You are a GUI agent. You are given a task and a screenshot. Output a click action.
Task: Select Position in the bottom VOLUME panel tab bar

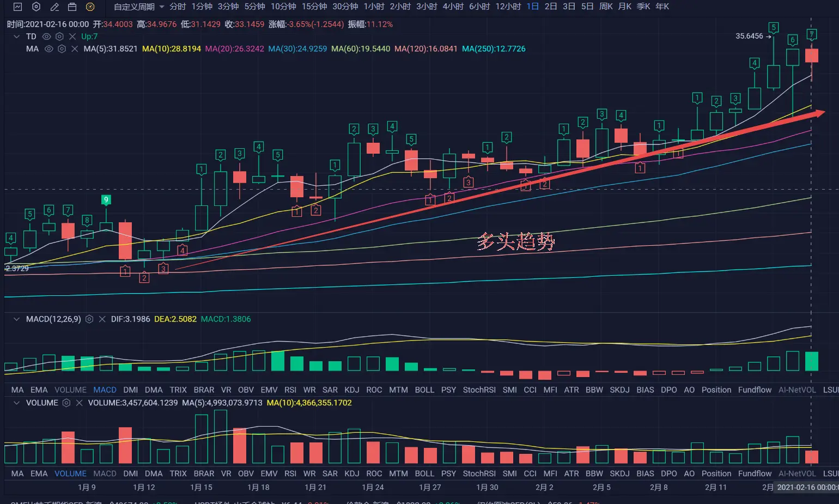pyautogui.click(x=716, y=473)
